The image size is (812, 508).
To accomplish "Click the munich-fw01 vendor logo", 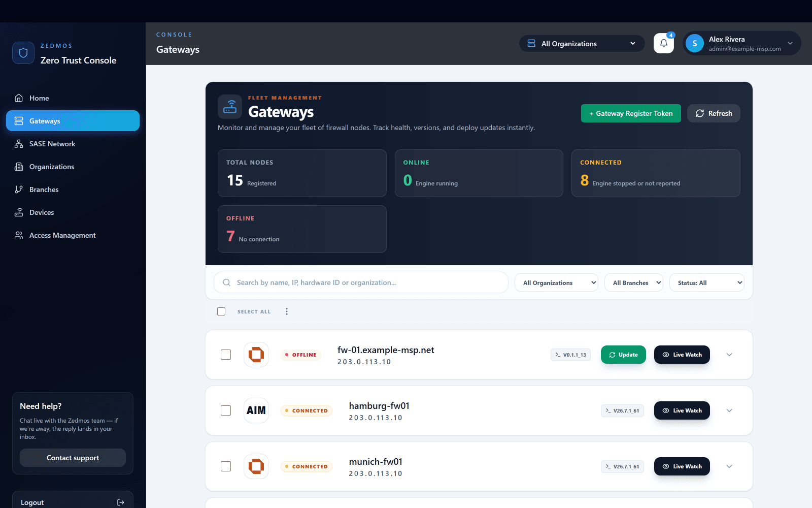I will pyautogui.click(x=256, y=466).
